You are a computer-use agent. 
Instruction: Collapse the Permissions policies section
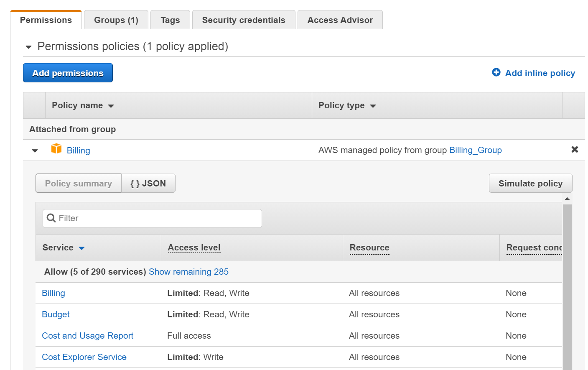(x=28, y=47)
